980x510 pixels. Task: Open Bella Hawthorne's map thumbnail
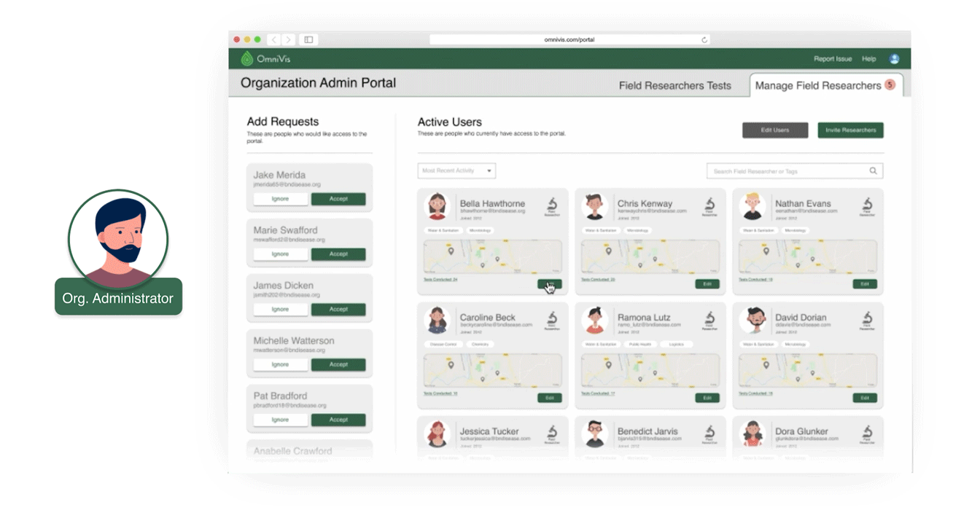493,258
